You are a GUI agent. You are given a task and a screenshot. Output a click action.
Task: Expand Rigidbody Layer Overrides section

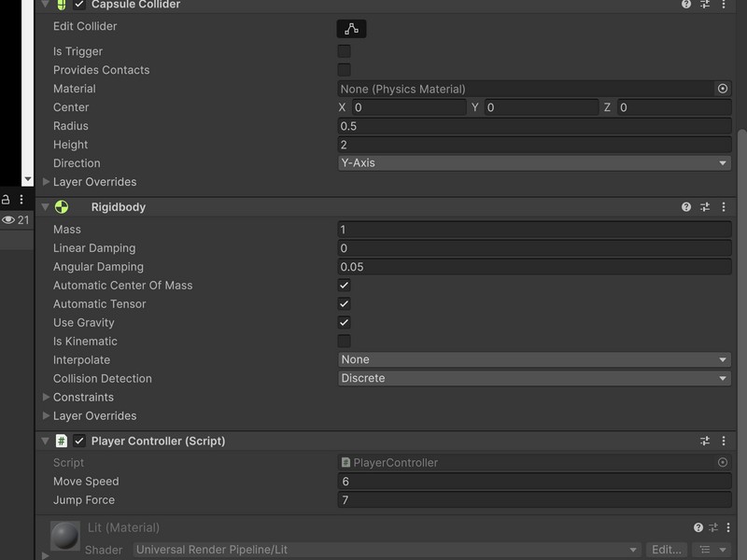[46, 415]
